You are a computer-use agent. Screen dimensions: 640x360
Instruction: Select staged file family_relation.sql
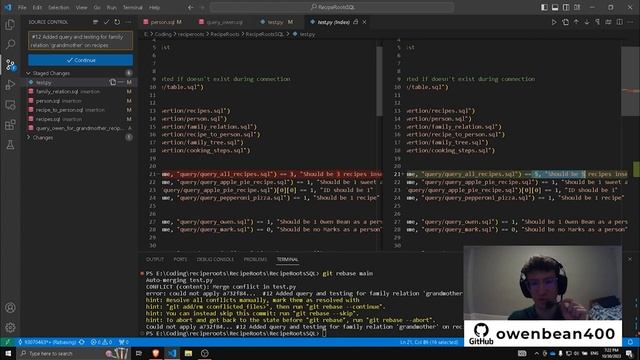[80, 92]
